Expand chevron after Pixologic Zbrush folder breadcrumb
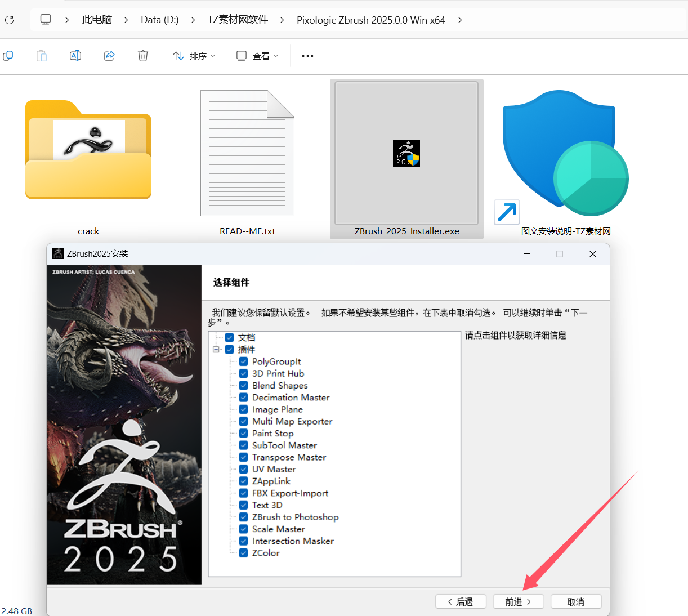 coord(460,20)
